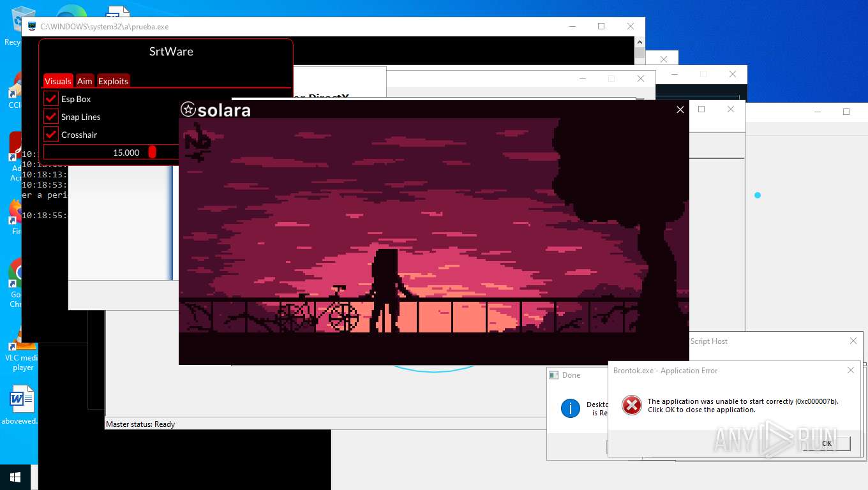Click the 'SrtWare' panel title
The width and height of the screenshot is (868, 490).
(171, 52)
